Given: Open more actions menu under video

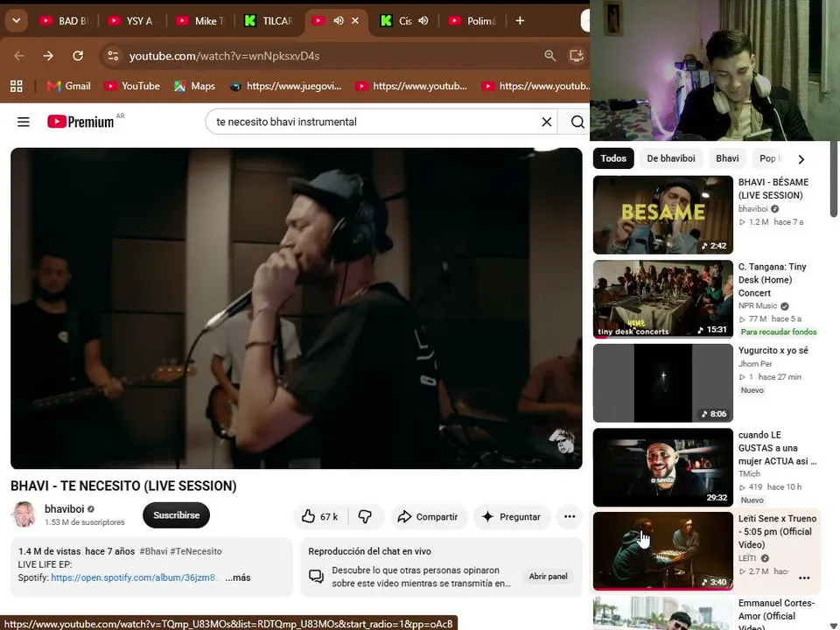Looking at the screenshot, I should 570,517.
